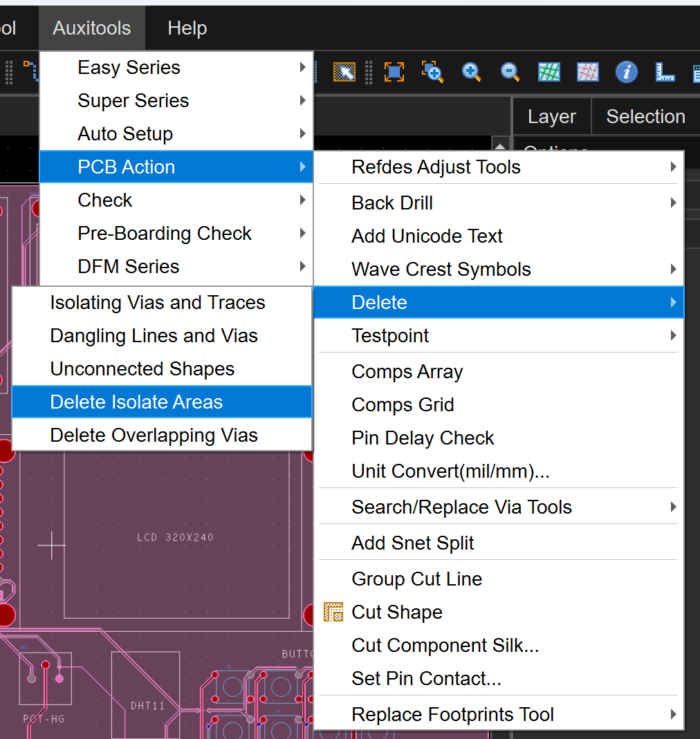Viewport: 700px width, 739px height.
Task: Click the red ratsnest grid toolbar icon
Action: click(x=587, y=71)
